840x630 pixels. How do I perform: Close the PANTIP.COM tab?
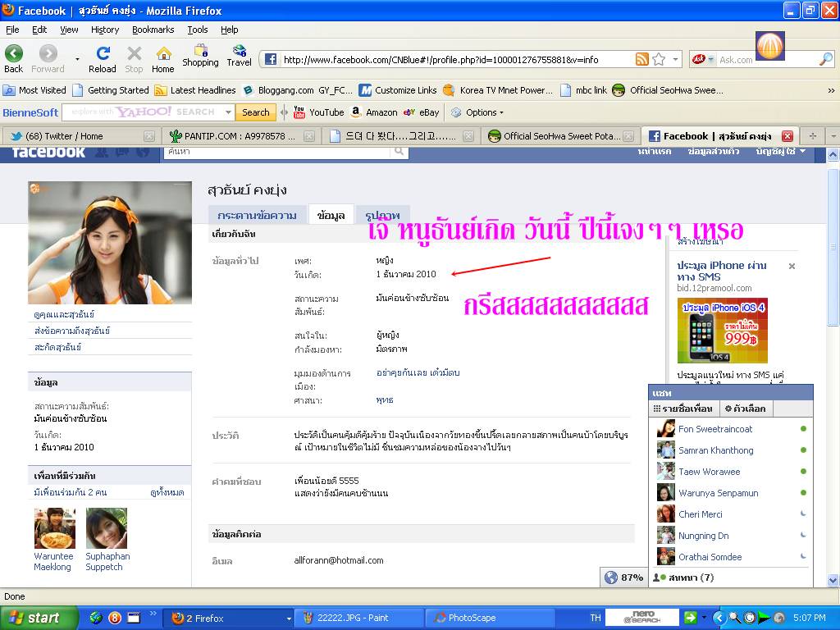tap(309, 136)
